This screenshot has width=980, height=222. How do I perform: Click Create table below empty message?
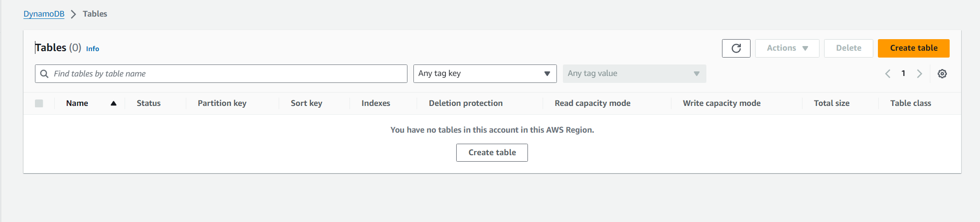coord(492,152)
